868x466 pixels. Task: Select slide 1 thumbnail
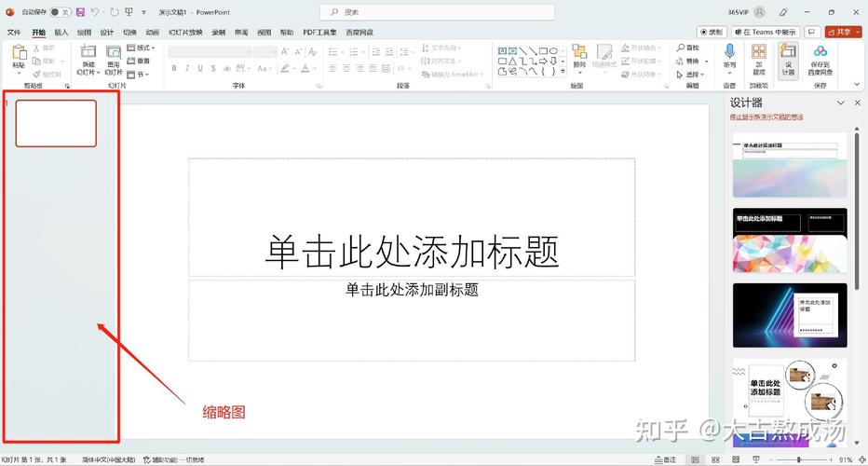(56, 124)
